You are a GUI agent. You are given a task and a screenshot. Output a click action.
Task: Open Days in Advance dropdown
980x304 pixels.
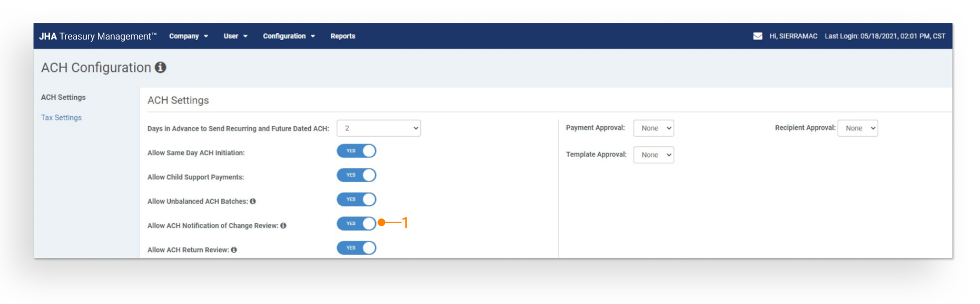378,128
